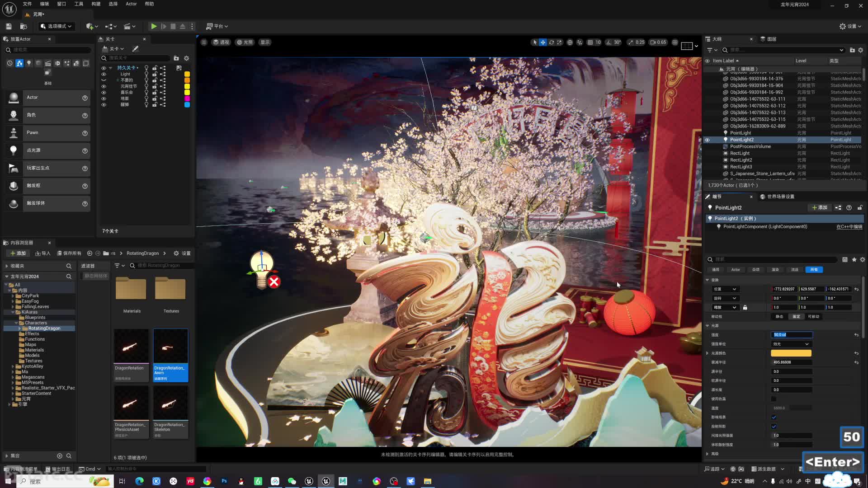This screenshot has width=868, height=488.
Task: Toggle visibility eye of PointLight2 in Outliner
Action: [708, 140]
